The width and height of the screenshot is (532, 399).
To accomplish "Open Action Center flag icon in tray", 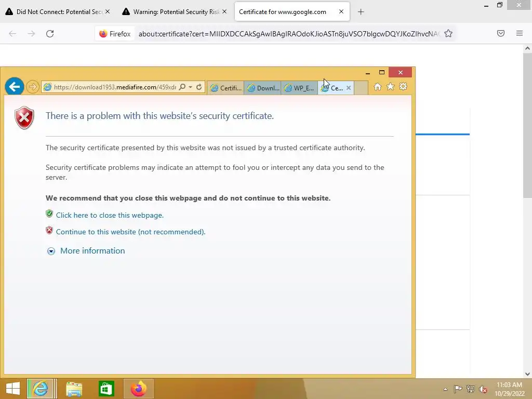I will 458,389.
